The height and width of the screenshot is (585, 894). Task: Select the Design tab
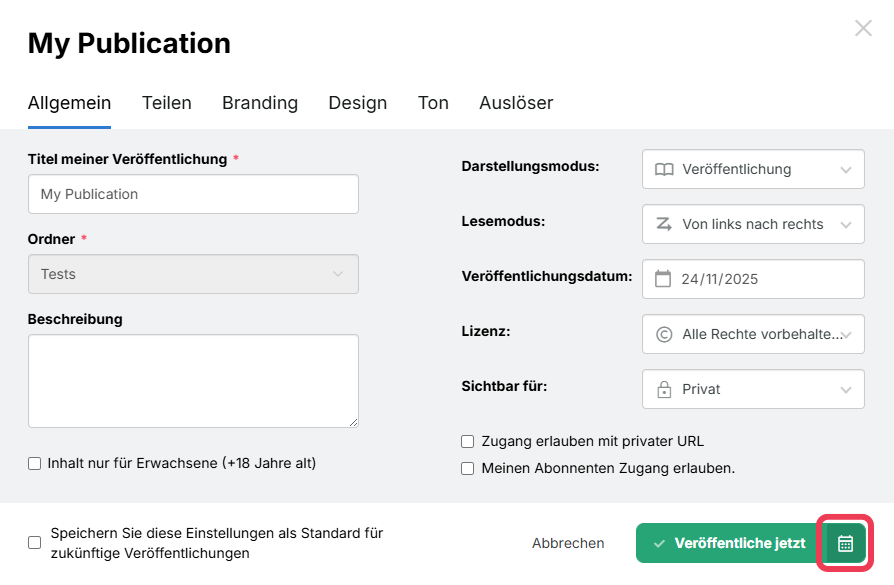tap(357, 103)
